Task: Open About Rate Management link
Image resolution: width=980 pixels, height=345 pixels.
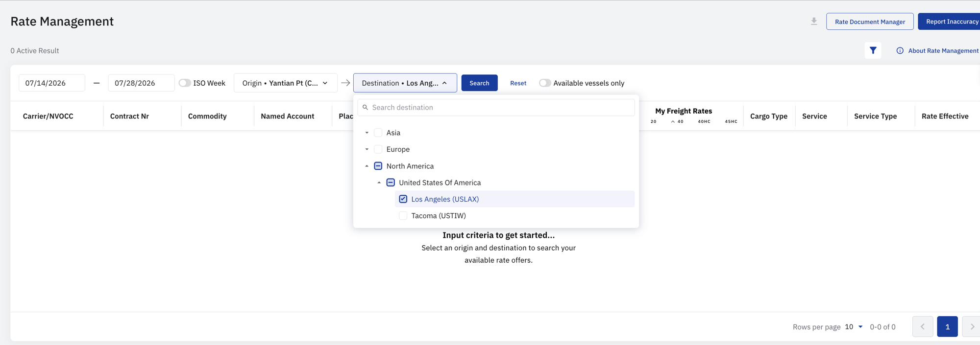Action: pyautogui.click(x=943, y=50)
